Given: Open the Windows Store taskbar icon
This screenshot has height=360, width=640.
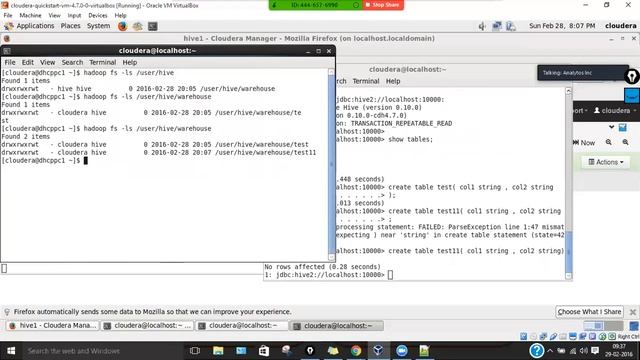Looking at the screenshot, I should (264, 351).
